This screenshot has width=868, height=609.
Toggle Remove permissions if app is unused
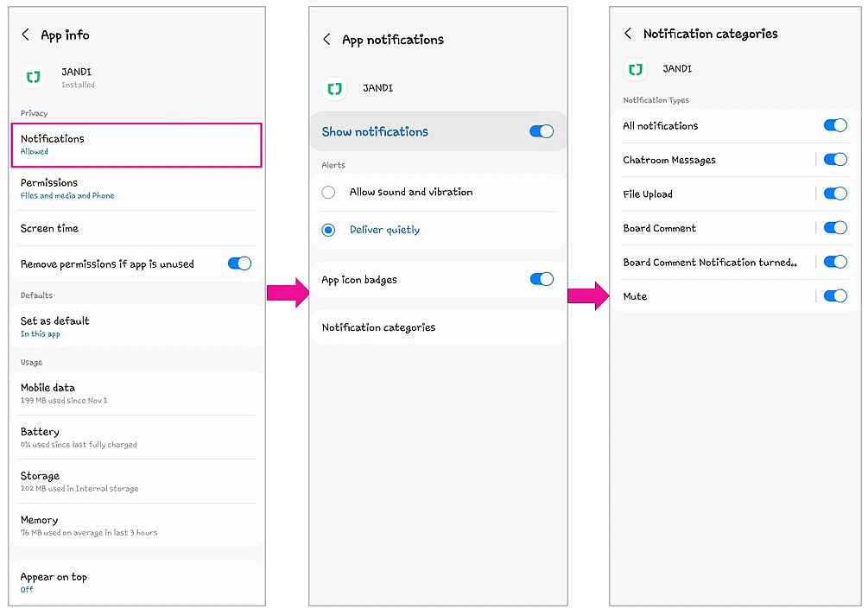point(239,263)
